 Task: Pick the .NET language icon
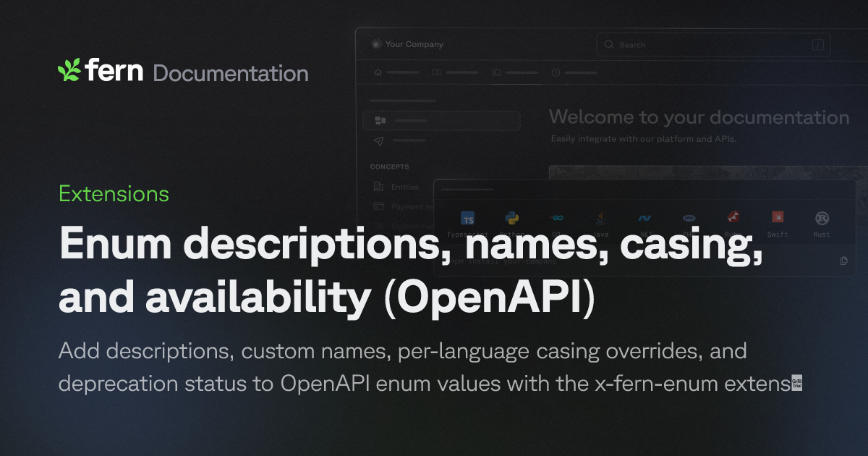click(x=645, y=218)
